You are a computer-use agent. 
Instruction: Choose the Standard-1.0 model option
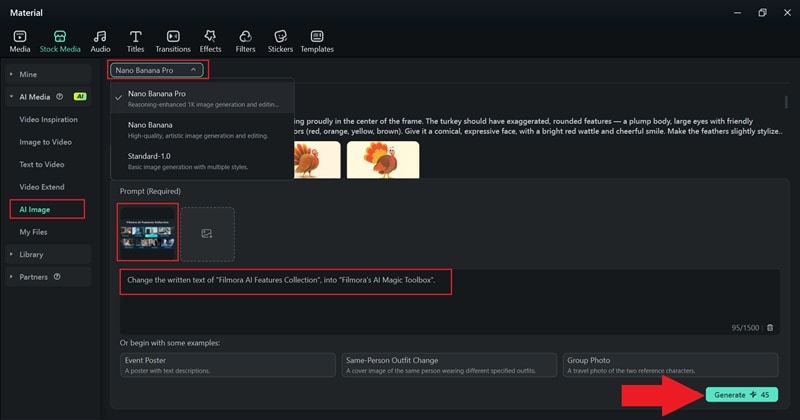pyautogui.click(x=203, y=161)
